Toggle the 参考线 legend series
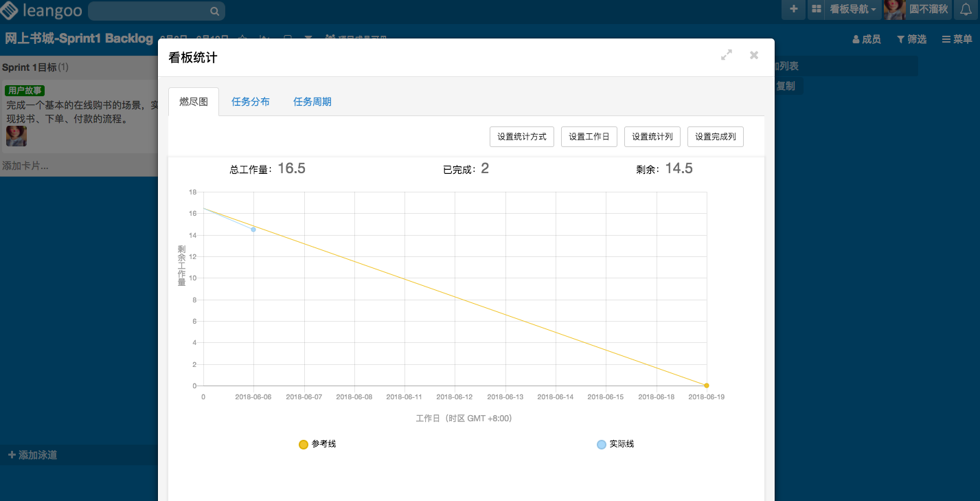The height and width of the screenshot is (501, 980). click(x=317, y=445)
